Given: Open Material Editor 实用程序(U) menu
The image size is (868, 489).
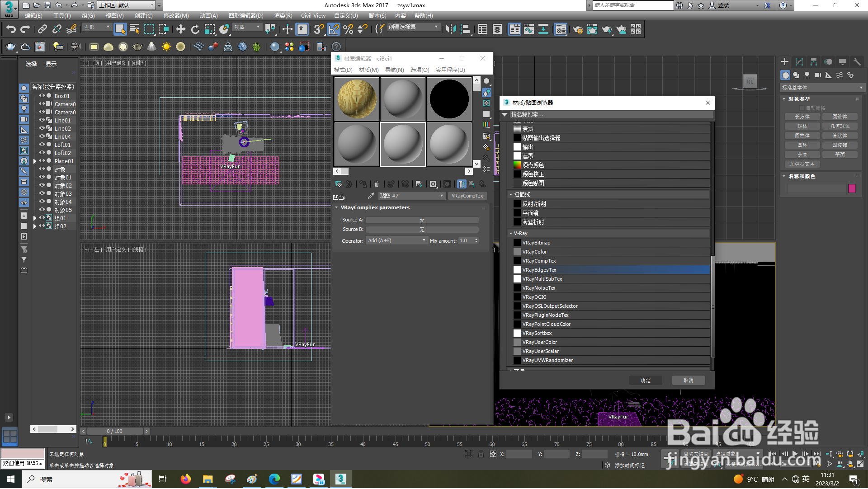Looking at the screenshot, I should (450, 70).
